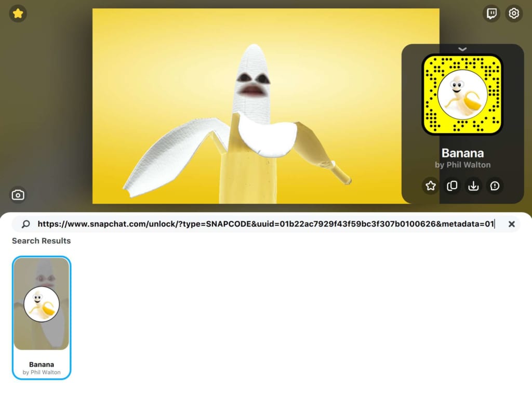This screenshot has height=393, width=532.
Task: Click the "Search Results" heading
Action: point(42,241)
